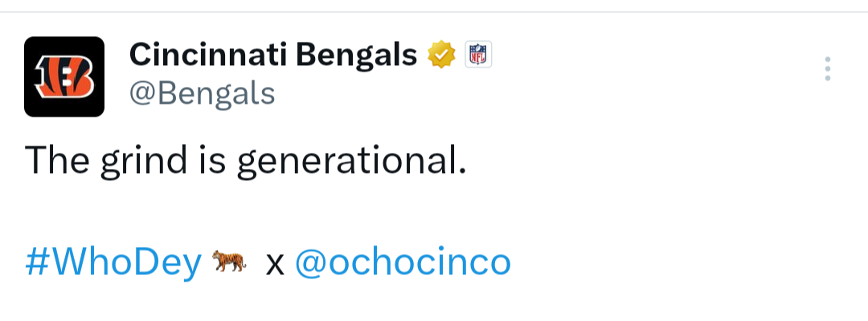This screenshot has width=868, height=321.
Task: Tap the tiger emoji after #WhoDey
Action: pyautogui.click(x=229, y=261)
